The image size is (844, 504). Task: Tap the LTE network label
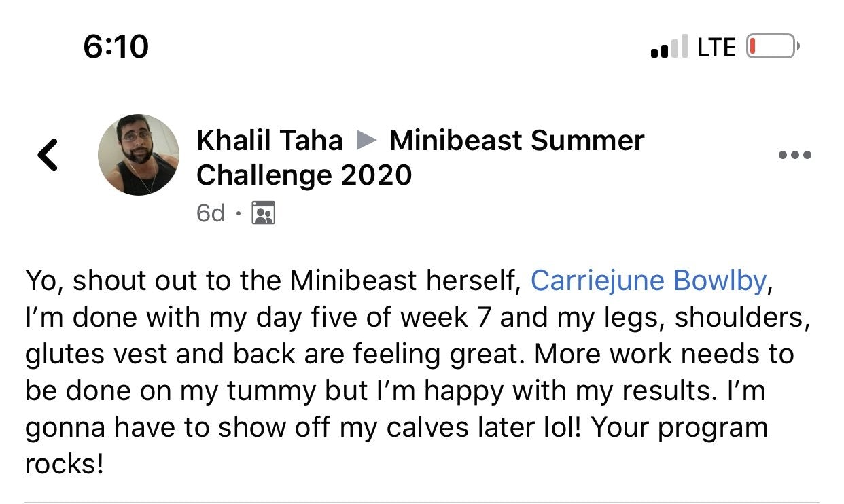click(716, 48)
